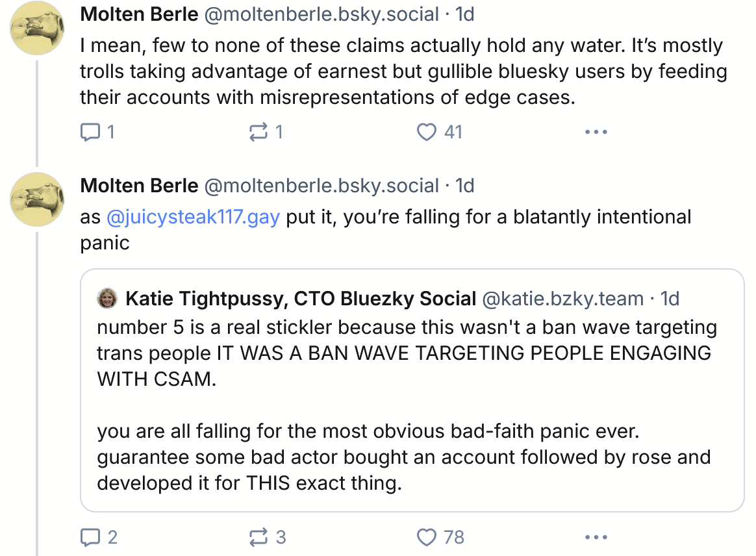Screen dimensions: 756x556
Task: Click Katie's small avatar in quoted post
Action: tap(107, 298)
